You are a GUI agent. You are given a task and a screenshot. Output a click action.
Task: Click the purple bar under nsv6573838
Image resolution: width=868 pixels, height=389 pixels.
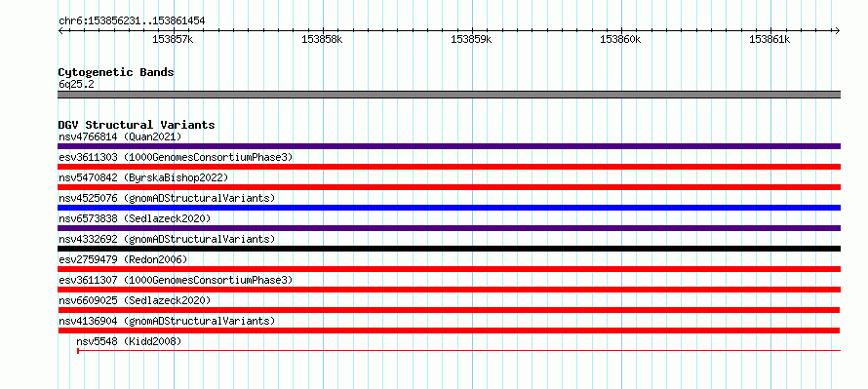(x=449, y=228)
